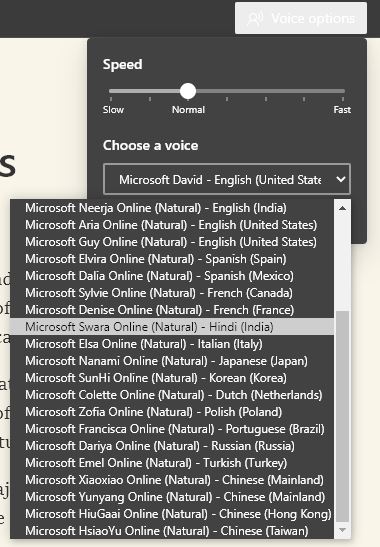Viewport: 380px width, 547px height.
Task: Pick Microsoft HiuGaai Online - Chinese (Hong Kong)
Action: coord(172,514)
